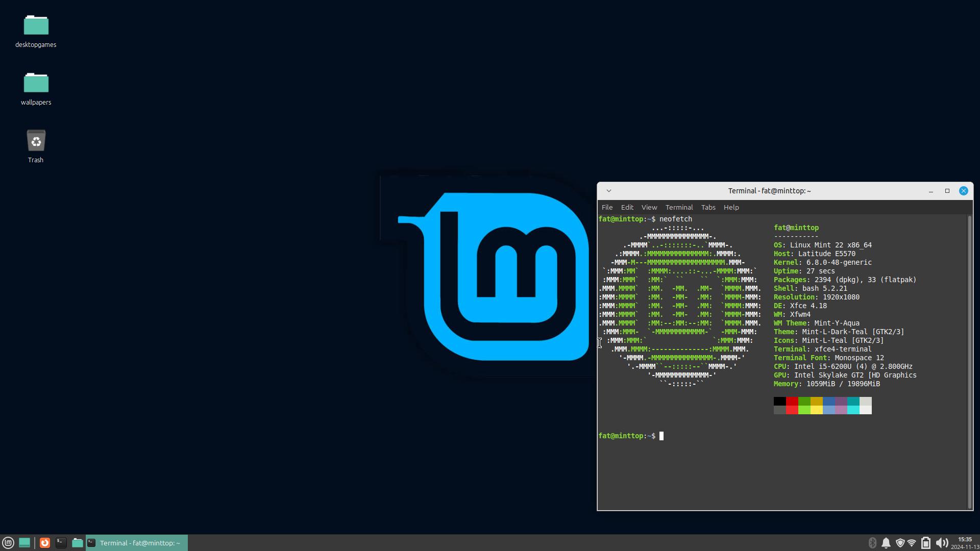
Task: Select the desktopgames folder on desktop
Action: [36, 31]
